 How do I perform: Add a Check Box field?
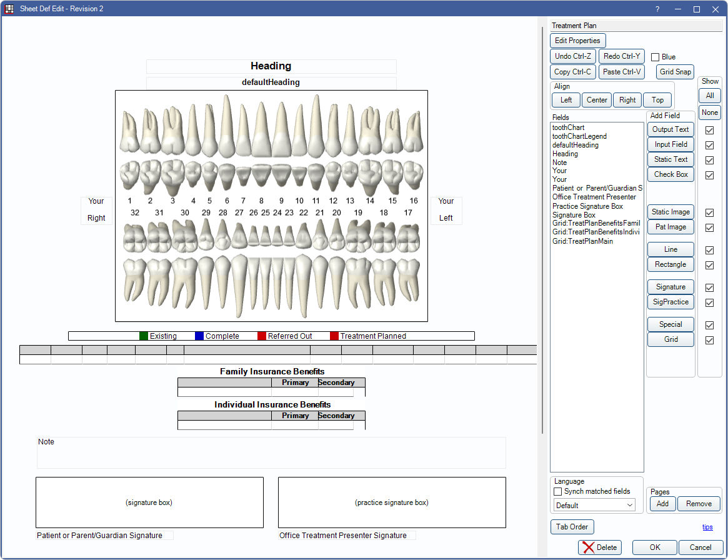(670, 174)
